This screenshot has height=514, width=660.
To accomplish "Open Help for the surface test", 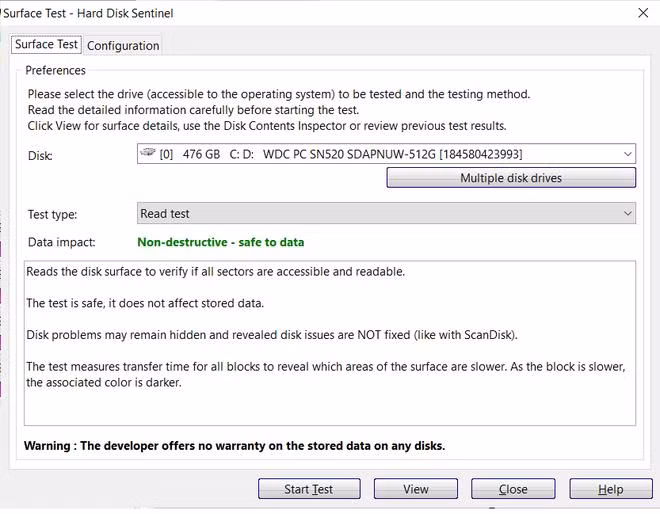I will [610, 489].
